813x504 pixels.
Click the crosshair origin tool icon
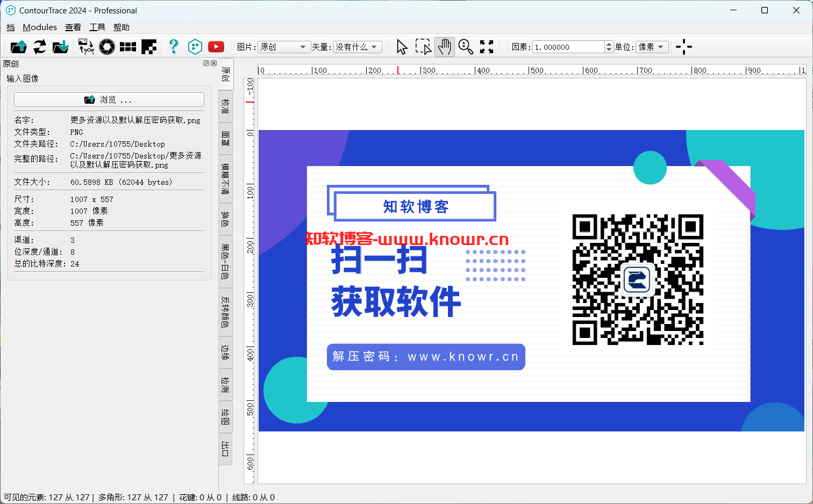click(x=684, y=47)
